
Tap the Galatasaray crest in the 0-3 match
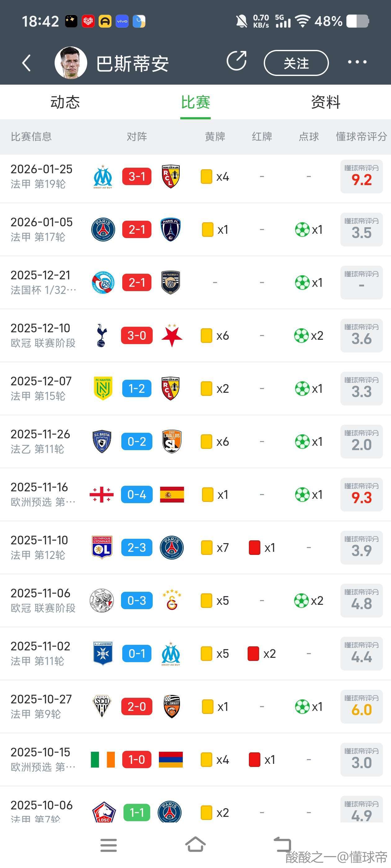tap(172, 600)
